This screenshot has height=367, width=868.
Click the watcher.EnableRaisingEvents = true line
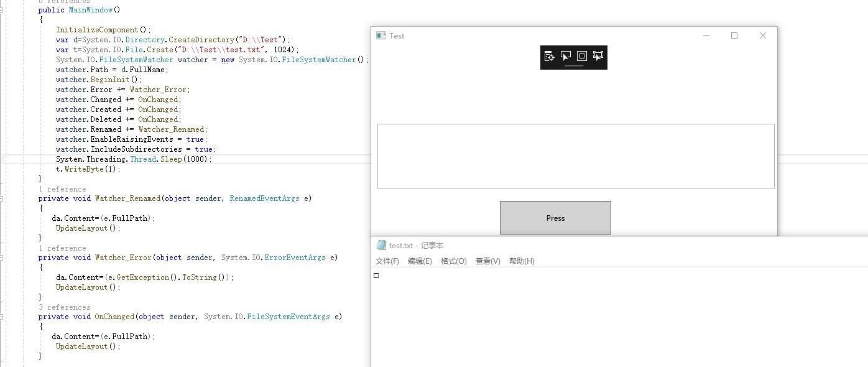132,139
